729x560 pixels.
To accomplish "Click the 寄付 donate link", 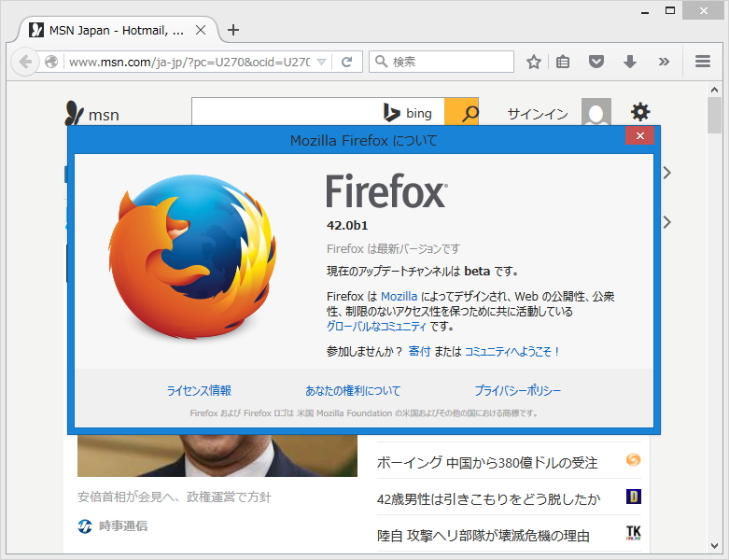I will [419, 351].
